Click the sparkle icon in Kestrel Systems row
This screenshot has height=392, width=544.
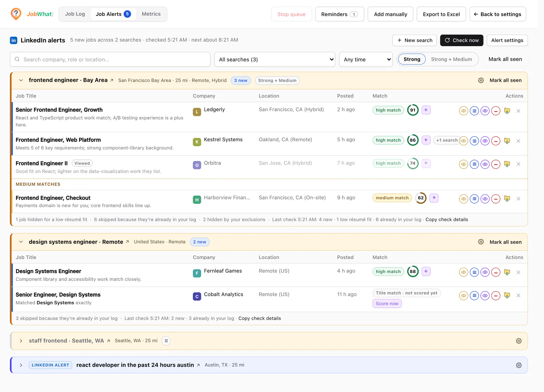tap(426, 140)
